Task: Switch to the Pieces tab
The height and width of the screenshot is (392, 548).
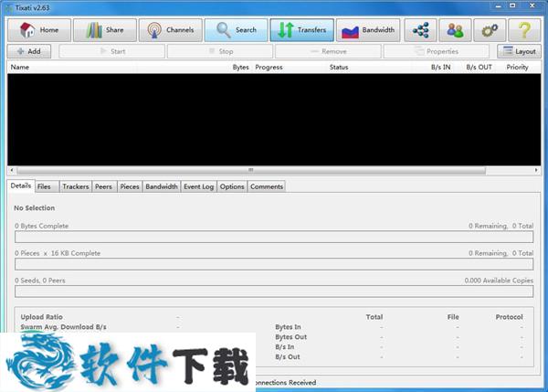Action: click(130, 186)
